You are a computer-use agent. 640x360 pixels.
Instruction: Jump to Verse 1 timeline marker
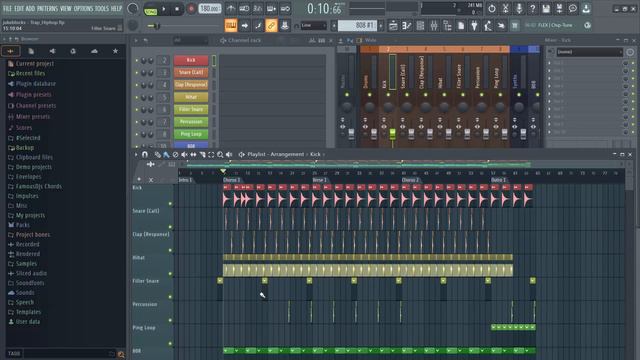pyautogui.click(x=320, y=180)
